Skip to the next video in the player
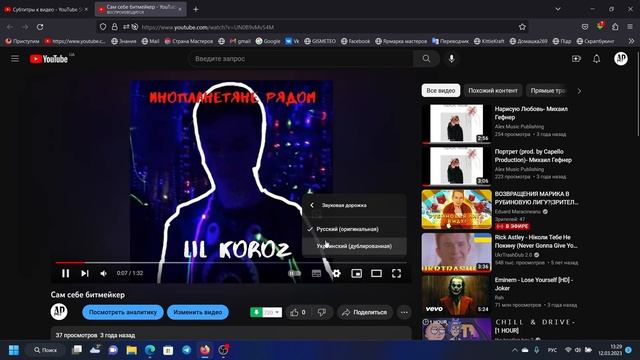Screen dimensions: 640x360 click(84, 273)
